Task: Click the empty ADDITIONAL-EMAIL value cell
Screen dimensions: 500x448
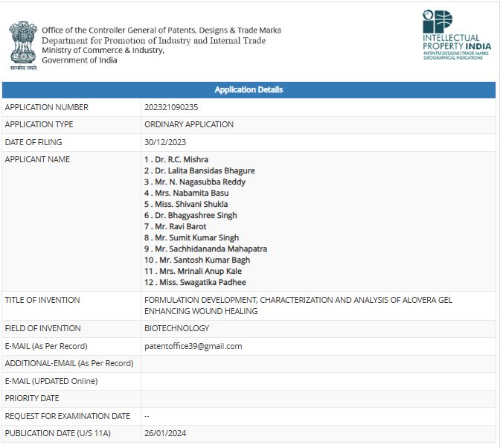Action: [318, 363]
